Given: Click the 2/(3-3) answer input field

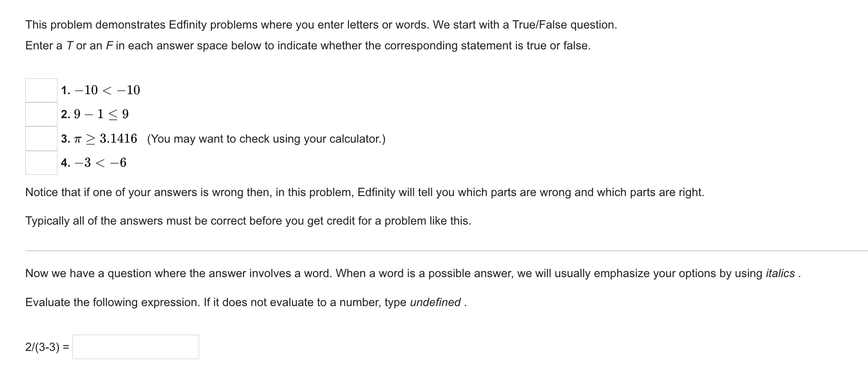Looking at the screenshot, I should [x=135, y=347].
